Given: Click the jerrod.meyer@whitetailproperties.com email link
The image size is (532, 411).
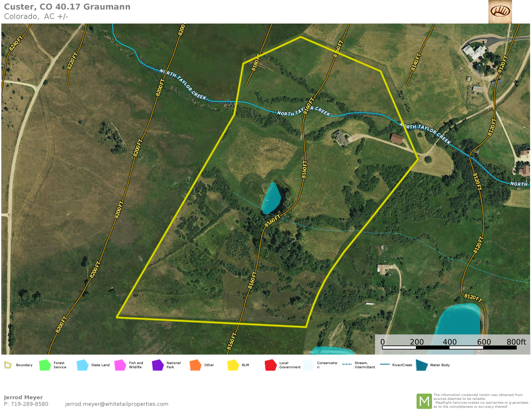Looking at the screenshot, I should click(x=117, y=404).
